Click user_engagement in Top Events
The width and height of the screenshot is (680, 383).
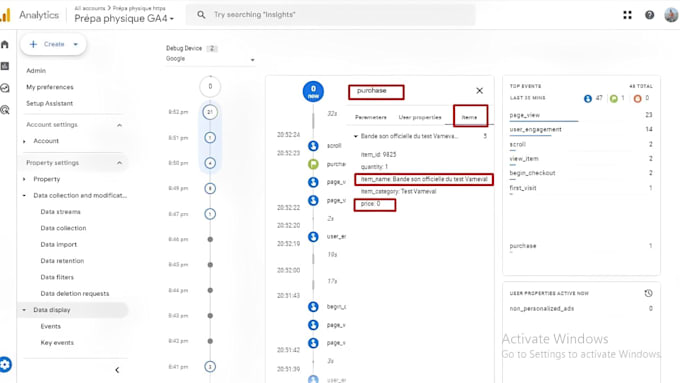(x=535, y=130)
